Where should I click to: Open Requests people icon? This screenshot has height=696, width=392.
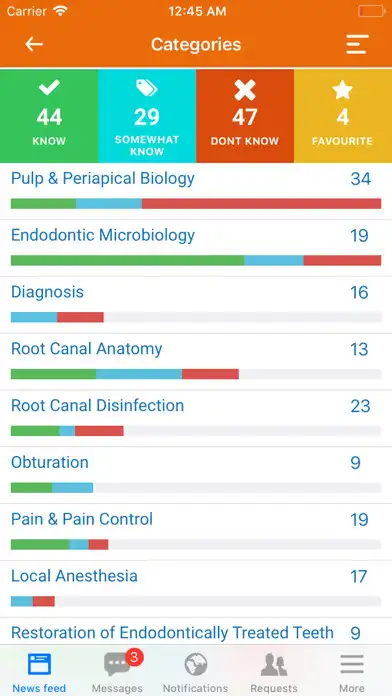click(274, 664)
